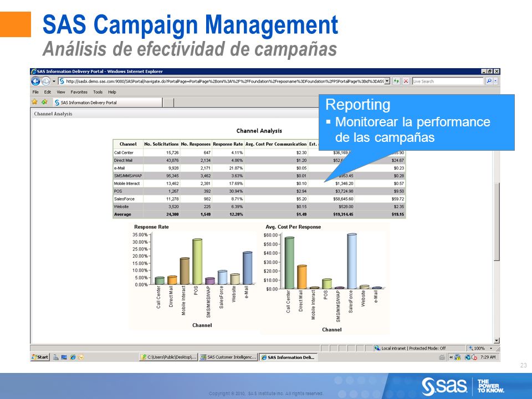Screen dimensions: 532x399
Task: Switch to C:\Users\Public\Desktop taskbar window
Action: click(x=168, y=357)
